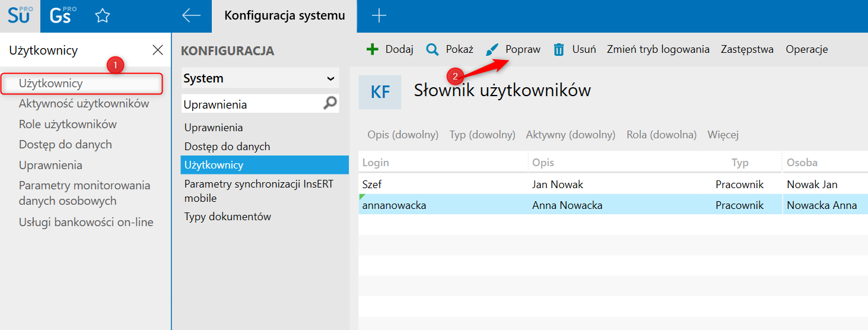
Task: Go back with the left arrow
Action: pyautogui.click(x=191, y=16)
